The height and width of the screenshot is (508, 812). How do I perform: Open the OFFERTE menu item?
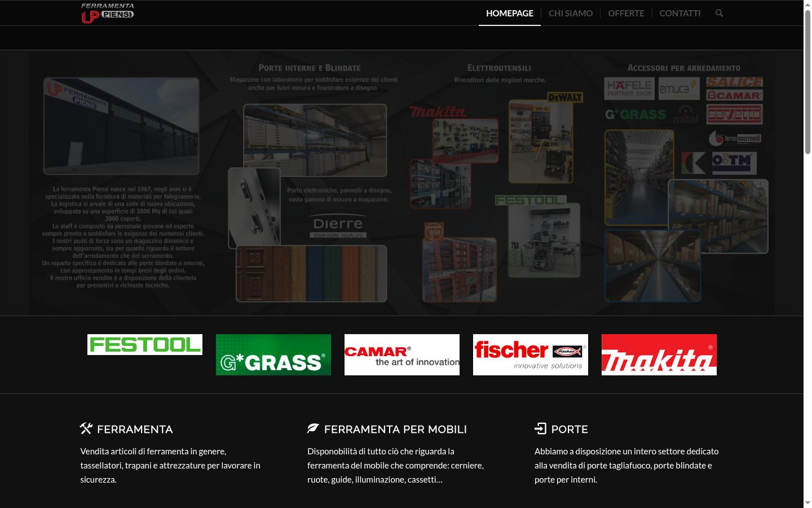pyautogui.click(x=626, y=13)
